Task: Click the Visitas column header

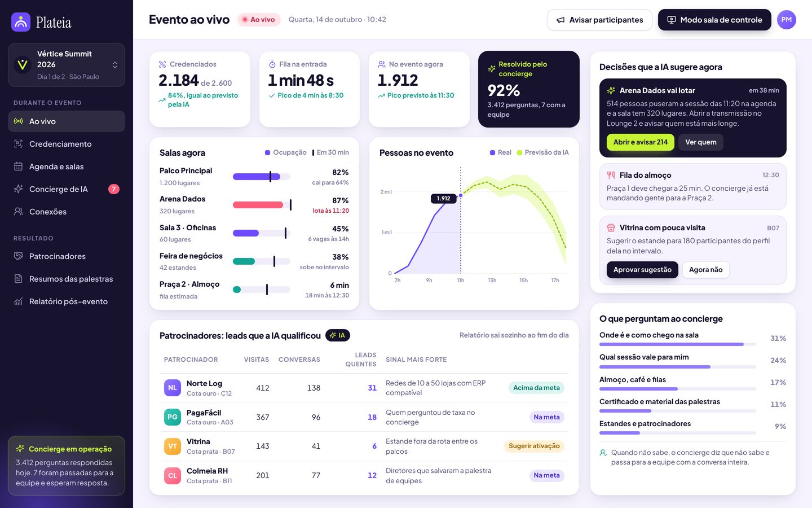Action: (x=257, y=360)
